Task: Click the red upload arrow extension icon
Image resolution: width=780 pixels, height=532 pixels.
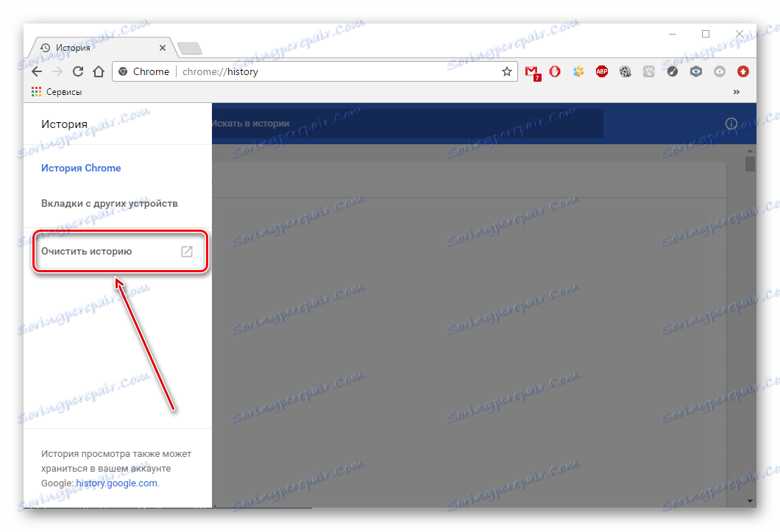Action: point(742,71)
